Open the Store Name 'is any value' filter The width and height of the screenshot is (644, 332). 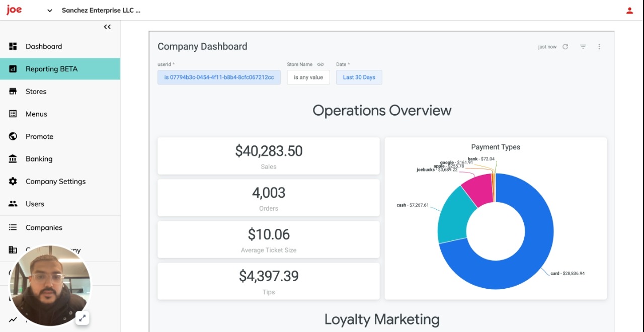pyautogui.click(x=308, y=77)
